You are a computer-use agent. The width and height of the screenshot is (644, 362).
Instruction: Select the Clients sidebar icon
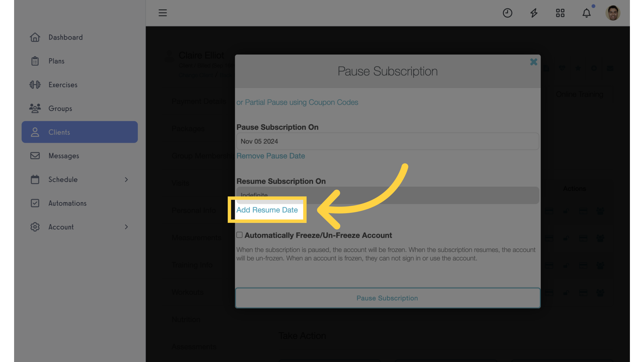(x=35, y=132)
